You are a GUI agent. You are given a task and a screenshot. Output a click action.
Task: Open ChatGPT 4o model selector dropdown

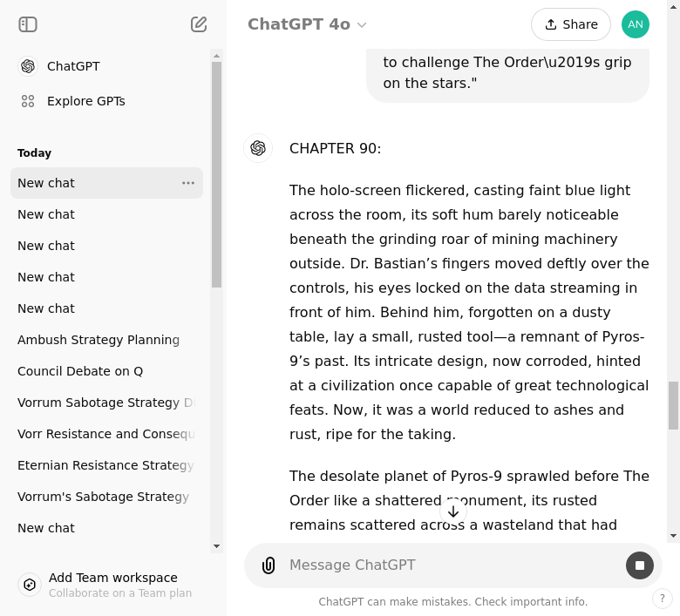[x=307, y=24]
